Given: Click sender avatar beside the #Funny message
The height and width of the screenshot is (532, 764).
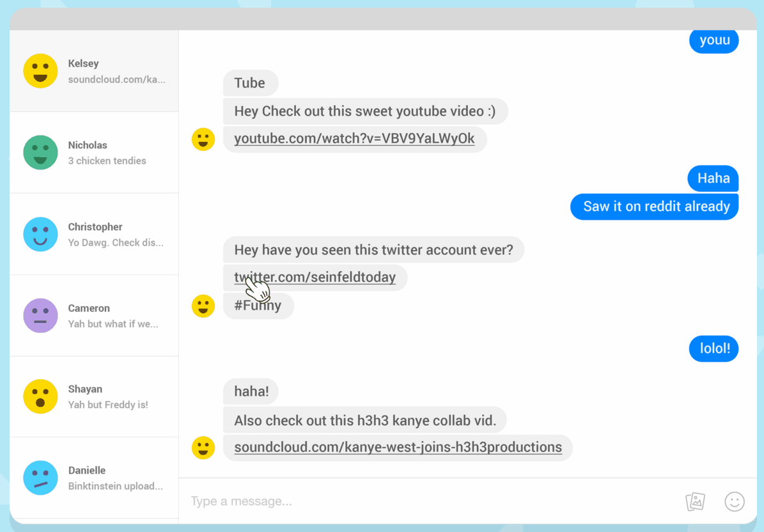Looking at the screenshot, I should pos(203,306).
